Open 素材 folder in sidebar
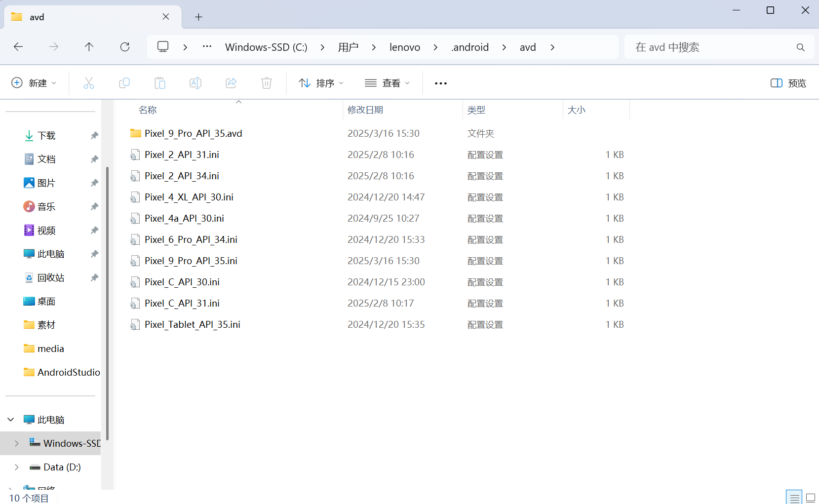The width and height of the screenshot is (819, 504). (x=46, y=325)
